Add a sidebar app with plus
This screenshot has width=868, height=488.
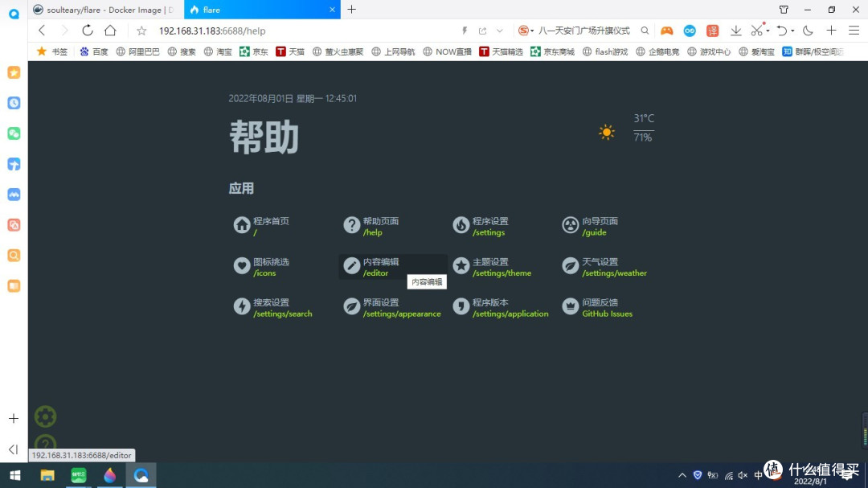coord(14,418)
